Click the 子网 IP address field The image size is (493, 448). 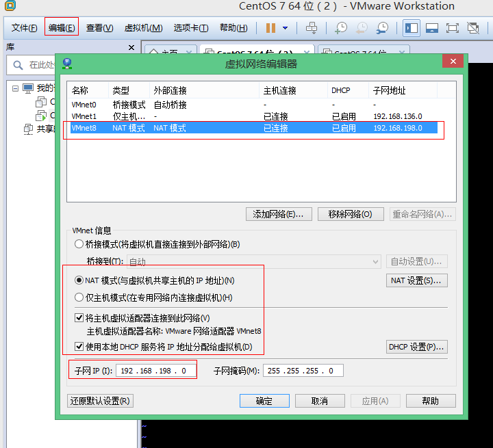pyautogui.click(x=155, y=371)
